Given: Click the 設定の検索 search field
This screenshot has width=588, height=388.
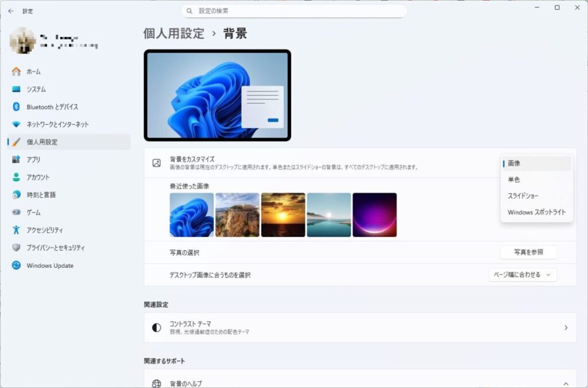Looking at the screenshot, I should [x=295, y=11].
